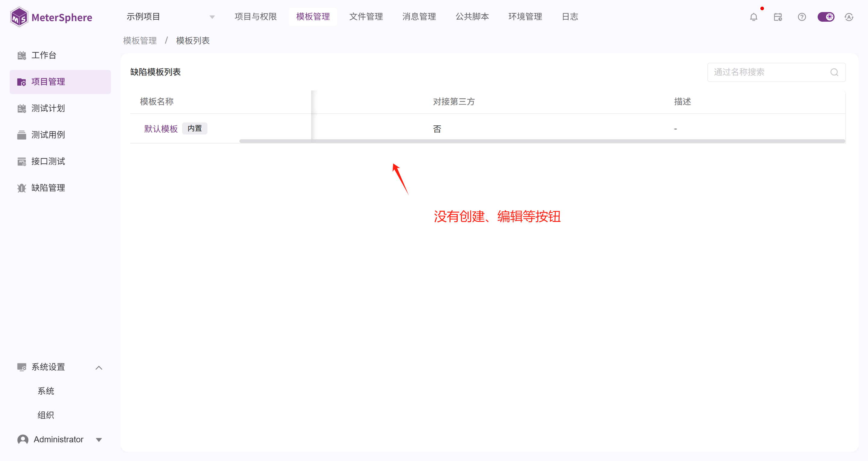This screenshot has height=461, width=868.
Task: Click the 对接第三方 column header
Action: (454, 102)
